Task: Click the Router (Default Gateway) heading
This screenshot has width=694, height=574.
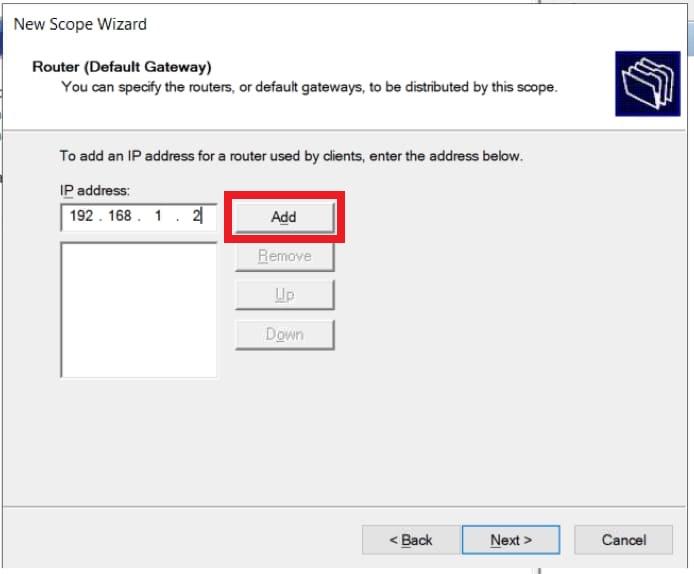Action: pos(122,67)
